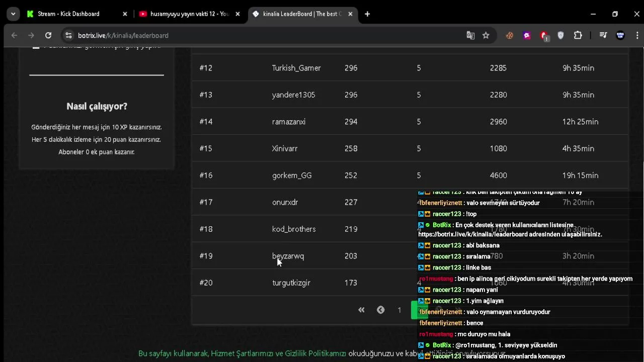The width and height of the screenshot is (644, 362).
Task: Go back to the previous page
Action: 14,35
